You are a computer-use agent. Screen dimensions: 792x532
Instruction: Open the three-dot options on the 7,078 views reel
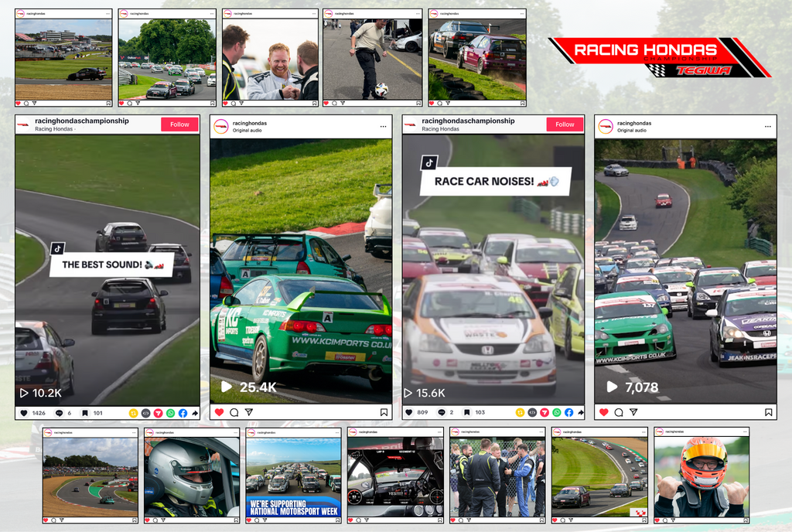tap(767, 126)
